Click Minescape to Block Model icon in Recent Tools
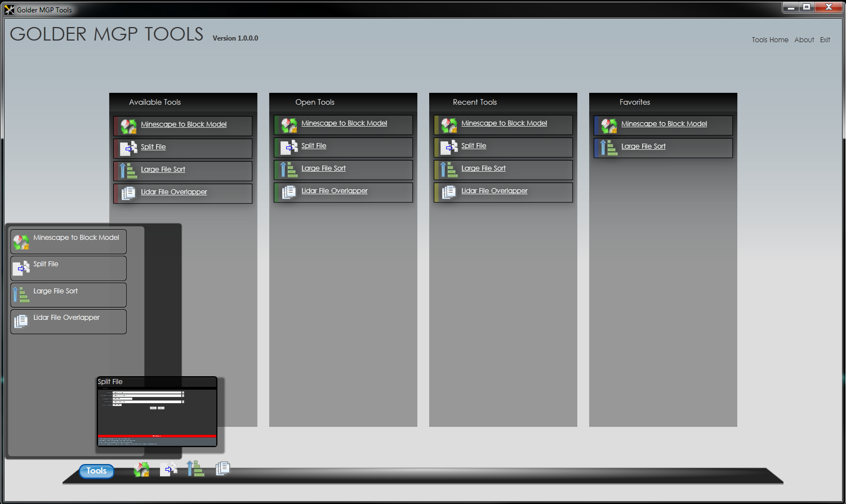Screen dimensions: 846x504 (449, 125)
